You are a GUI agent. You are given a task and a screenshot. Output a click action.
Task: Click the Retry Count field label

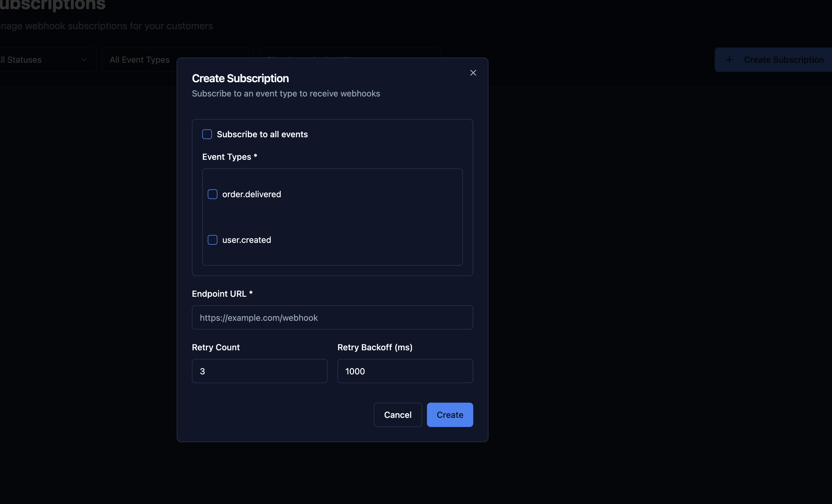tap(216, 347)
